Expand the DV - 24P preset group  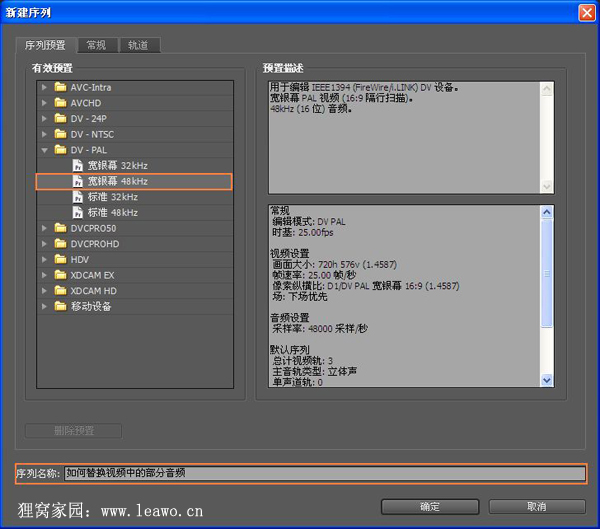44,119
